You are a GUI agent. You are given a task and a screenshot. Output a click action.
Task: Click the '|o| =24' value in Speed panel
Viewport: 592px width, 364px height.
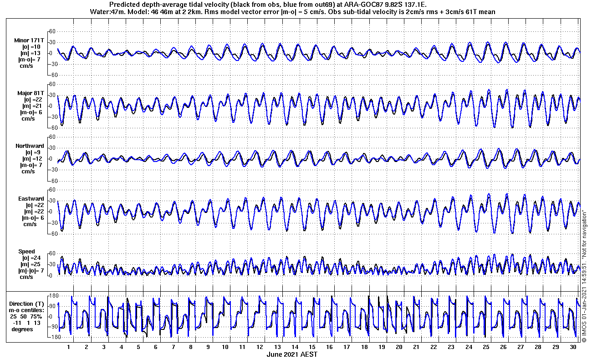click(x=32, y=258)
